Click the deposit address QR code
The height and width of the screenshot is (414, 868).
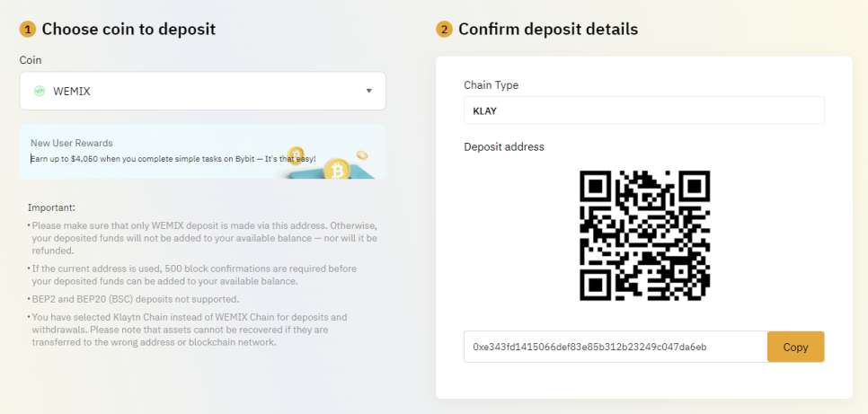pyautogui.click(x=644, y=236)
